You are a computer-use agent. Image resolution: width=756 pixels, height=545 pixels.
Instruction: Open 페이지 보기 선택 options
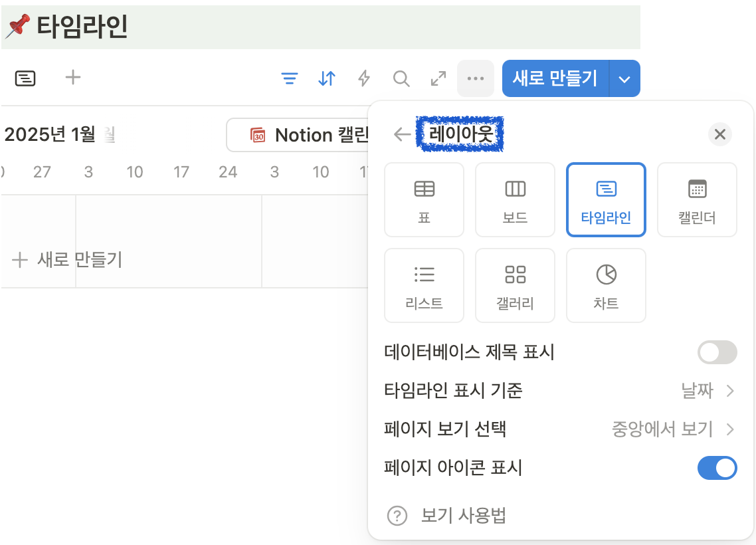point(664,429)
